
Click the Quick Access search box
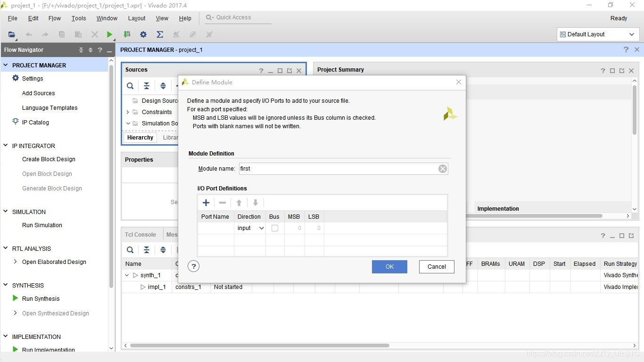pos(238,17)
